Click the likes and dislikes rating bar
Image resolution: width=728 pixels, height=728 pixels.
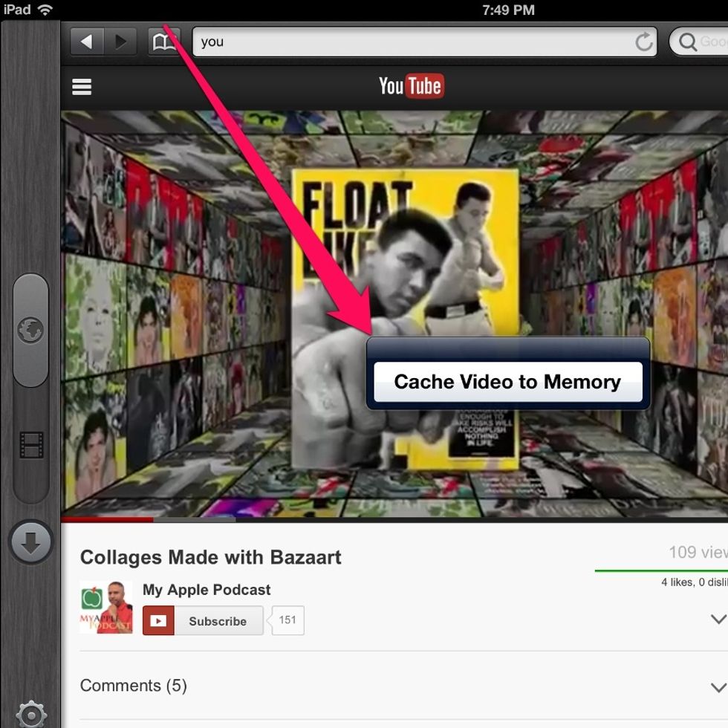point(661,571)
